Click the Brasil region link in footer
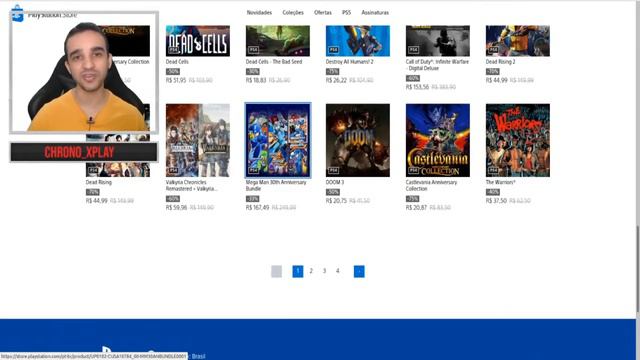The image size is (640, 360). 198,356
